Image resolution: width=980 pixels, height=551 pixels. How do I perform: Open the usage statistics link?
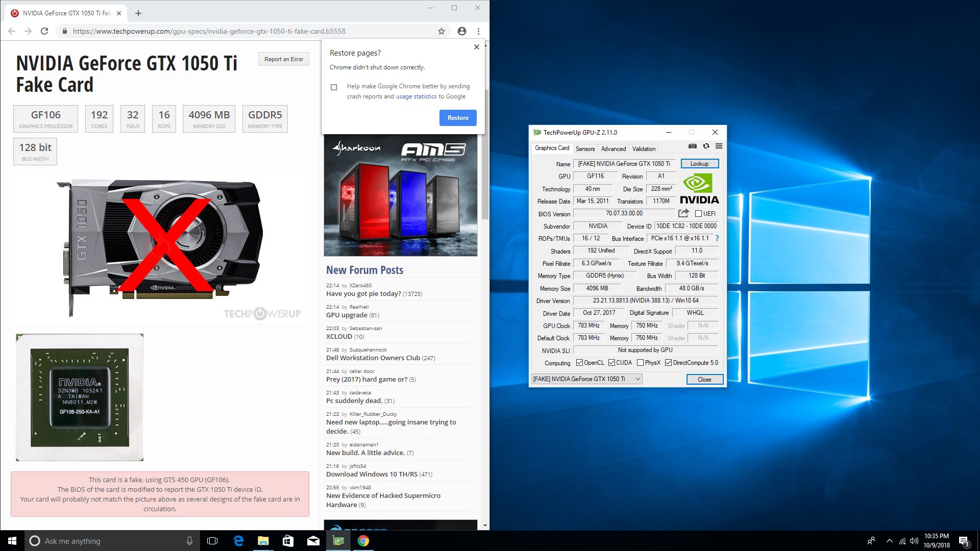point(416,96)
